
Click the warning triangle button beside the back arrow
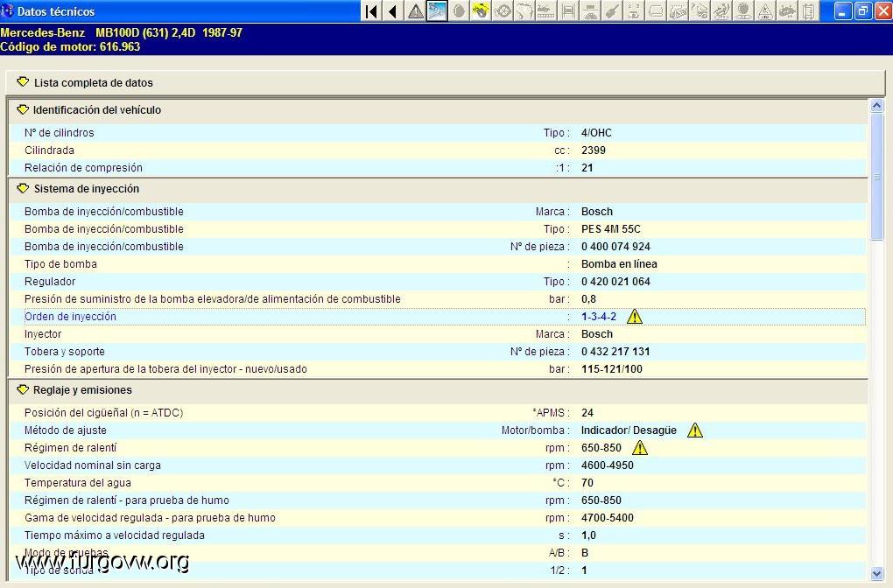click(x=415, y=10)
